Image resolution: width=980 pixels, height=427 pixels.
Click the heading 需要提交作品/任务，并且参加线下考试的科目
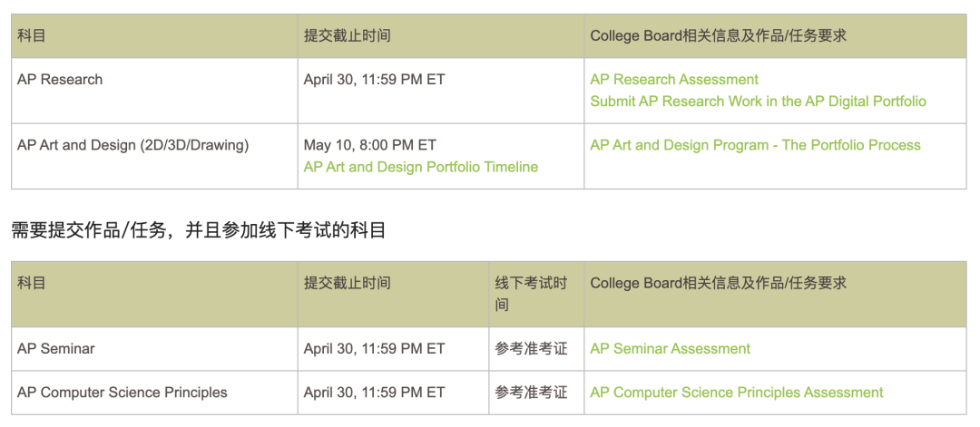coord(199,231)
